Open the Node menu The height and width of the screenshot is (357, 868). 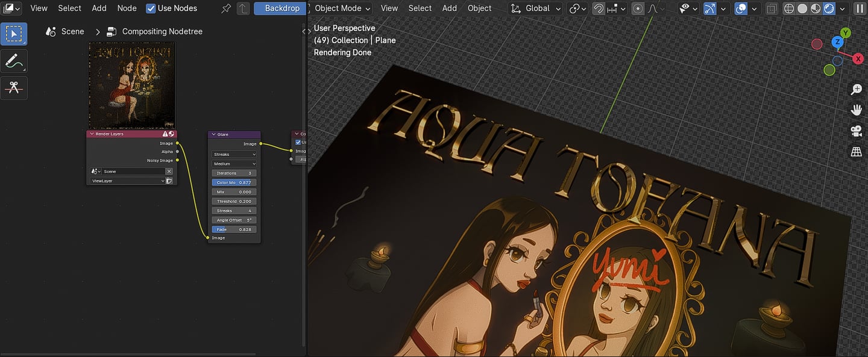tap(127, 8)
